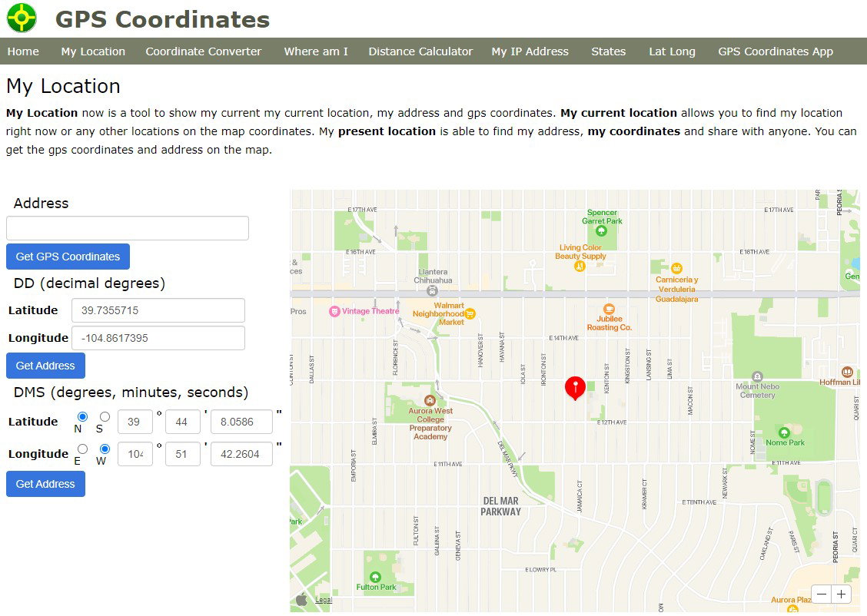Click E LOWRY PL street label
The height and width of the screenshot is (616, 867).
[x=540, y=570]
